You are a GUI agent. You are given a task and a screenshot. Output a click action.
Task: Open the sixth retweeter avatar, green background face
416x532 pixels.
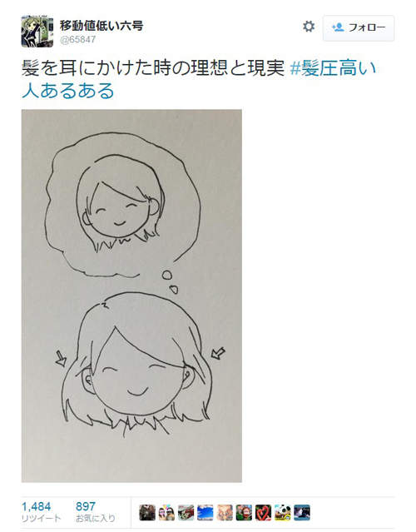pyautogui.click(x=244, y=512)
